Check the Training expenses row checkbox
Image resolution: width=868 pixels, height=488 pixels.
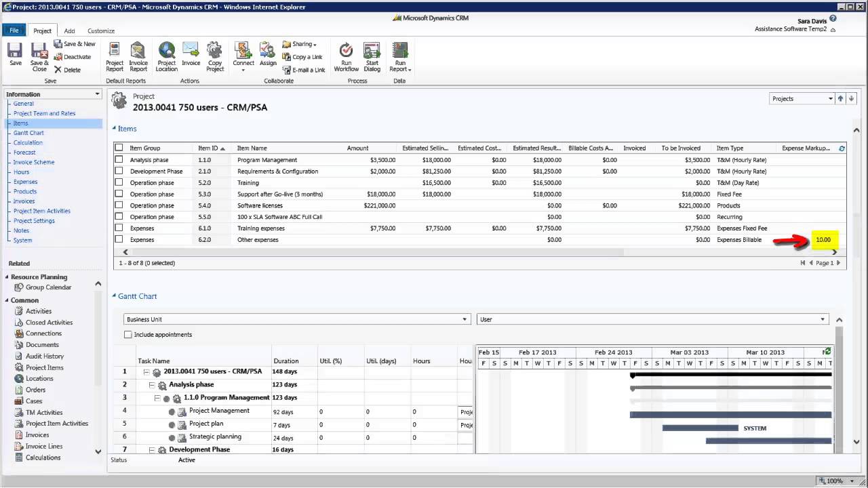[119, 228]
